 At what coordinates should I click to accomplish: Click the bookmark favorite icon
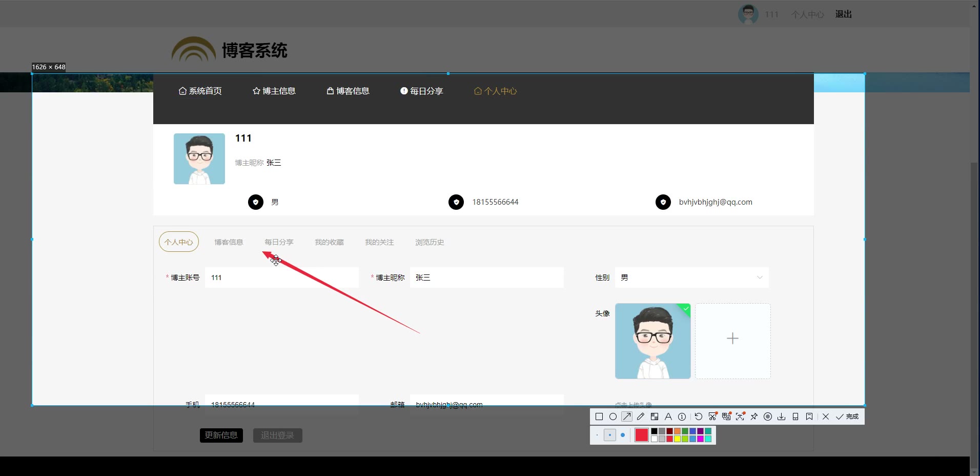coord(809,417)
